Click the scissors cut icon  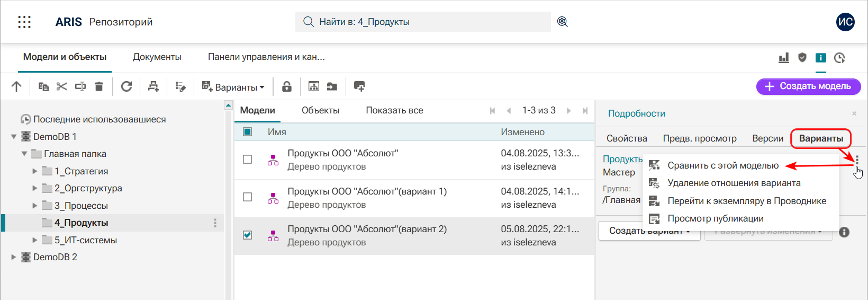[x=62, y=86]
